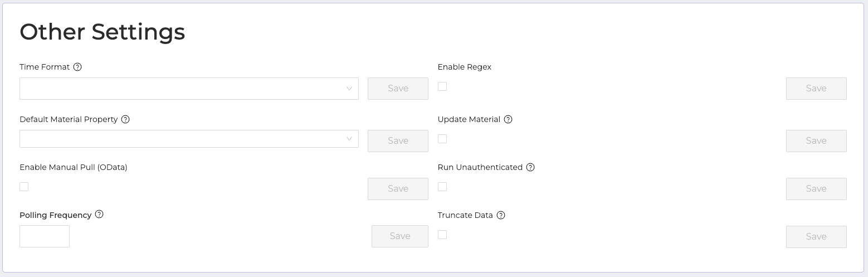Click help icon beside Truncate Data
Image resolution: width=868 pixels, height=277 pixels.
pyautogui.click(x=501, y=215)
